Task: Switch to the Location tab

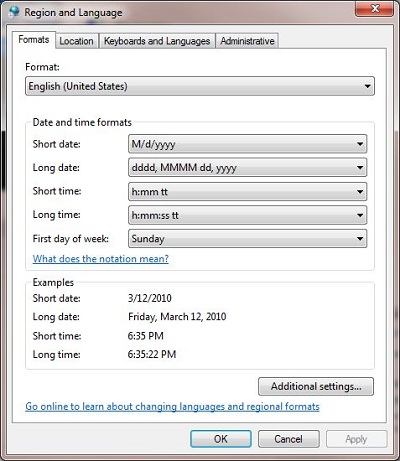Action: pyautogui.click(x=77, y=41)
